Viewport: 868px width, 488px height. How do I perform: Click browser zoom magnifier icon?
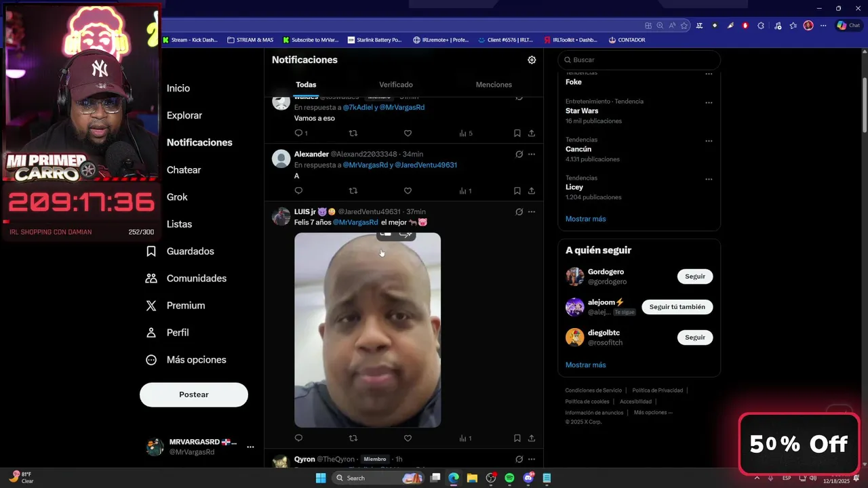click(660, 25)
